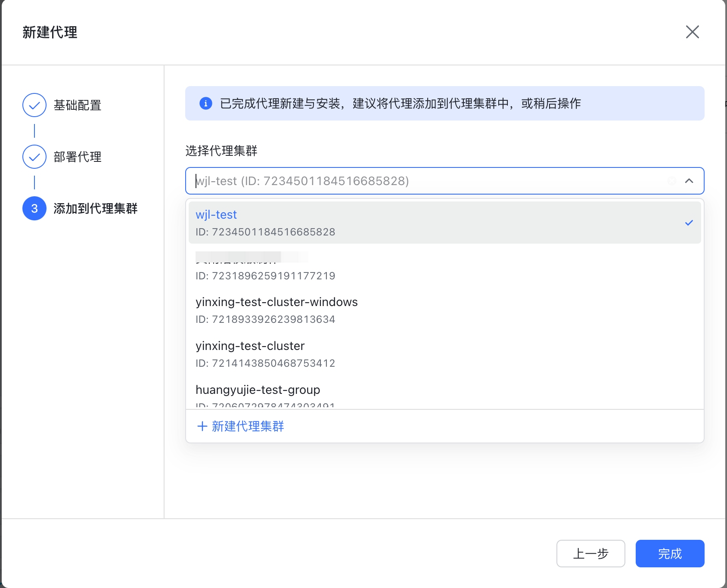
Task: Click the checkmark icon on step 基础配置
Action: tap(34, 105)
